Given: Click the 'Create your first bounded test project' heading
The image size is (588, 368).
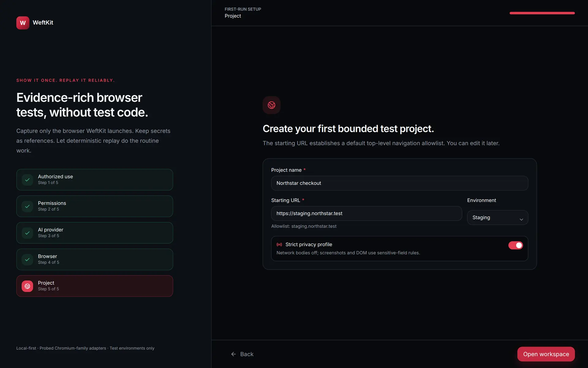Looking at the screenshot, I should click(x=348, y=129).
